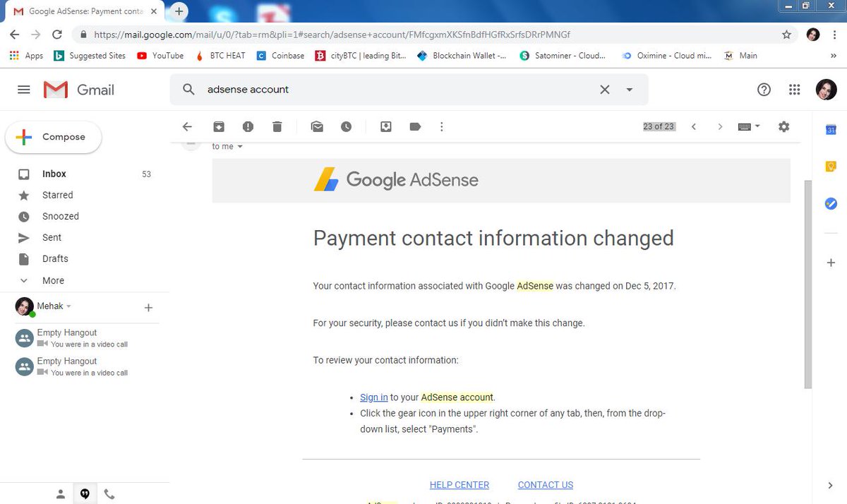Viewport: 847px width, 504px height.
Task: Show Hangouts contacts tab
Action: pyautogui.click(x=61, y=494)
